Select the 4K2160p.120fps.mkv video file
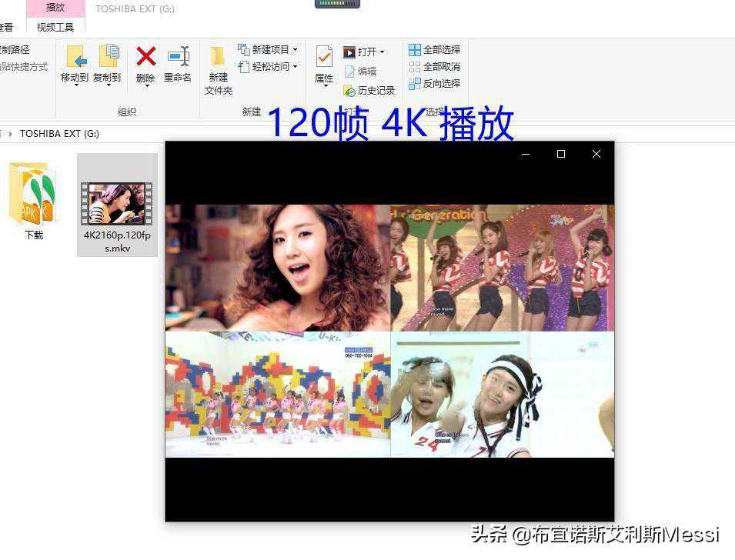This screenshot has height=560, width=735. [117, 205]
